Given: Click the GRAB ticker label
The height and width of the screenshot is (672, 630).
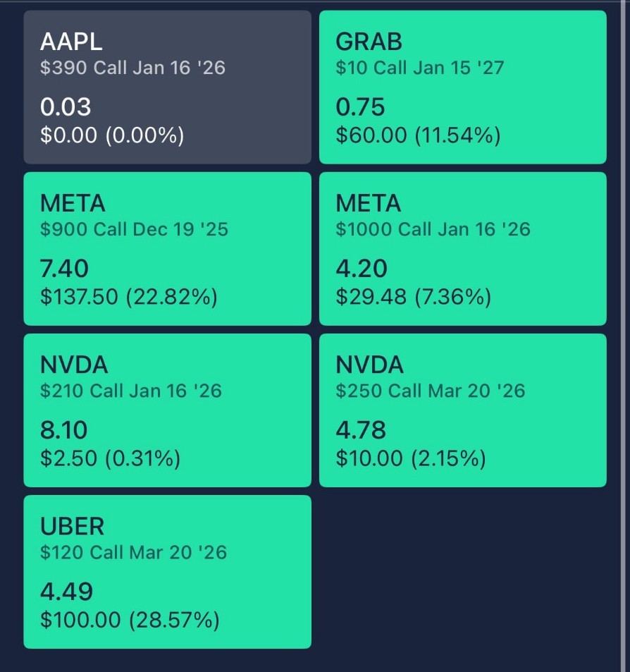Looking at the screenshot, I should point(369,42).
